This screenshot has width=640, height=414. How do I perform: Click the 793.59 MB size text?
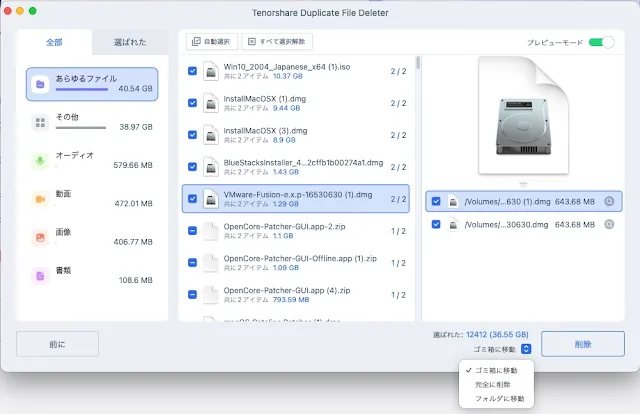[291, 300]
